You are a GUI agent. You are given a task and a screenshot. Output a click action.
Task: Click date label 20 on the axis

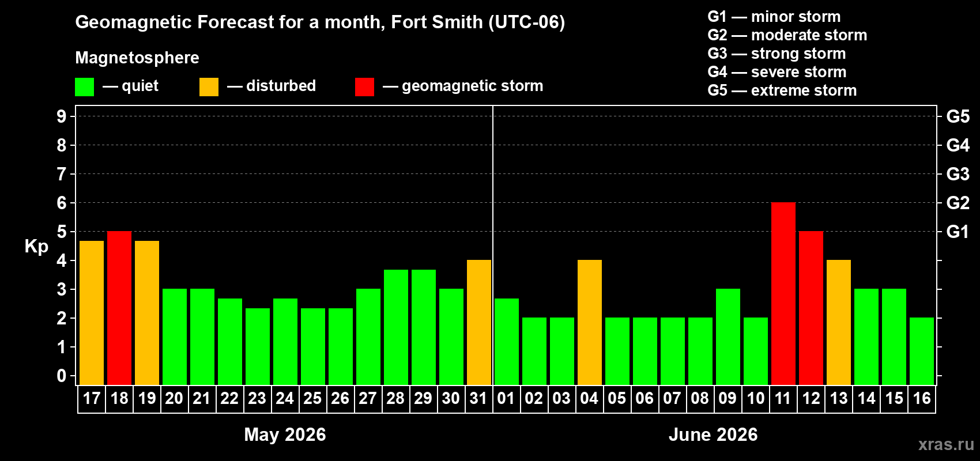174,398
